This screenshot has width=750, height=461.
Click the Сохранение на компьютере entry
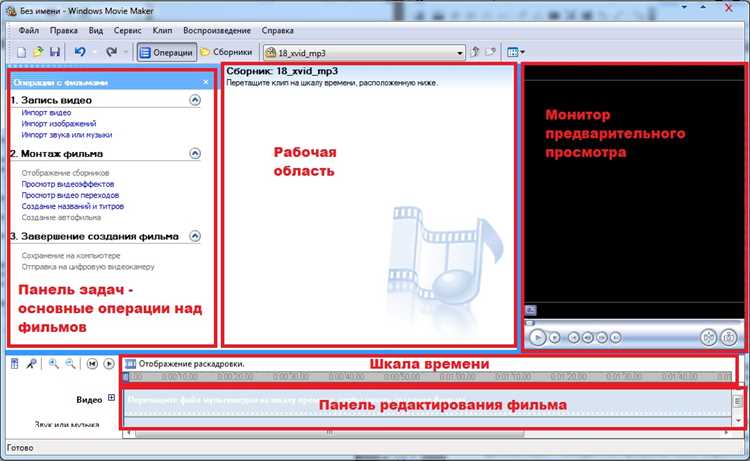point(71,256)
